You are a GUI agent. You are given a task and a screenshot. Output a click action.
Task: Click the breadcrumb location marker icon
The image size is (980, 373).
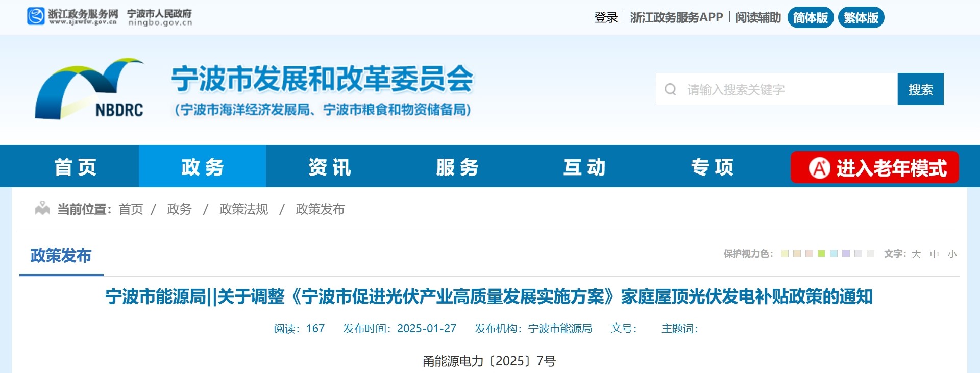click(42, 208)
